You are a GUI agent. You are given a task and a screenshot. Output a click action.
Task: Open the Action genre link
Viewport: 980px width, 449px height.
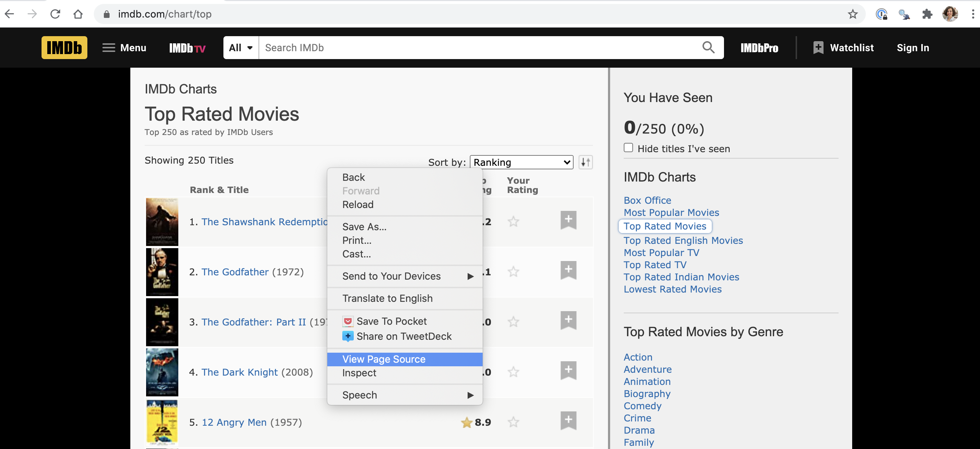[638, 357]
